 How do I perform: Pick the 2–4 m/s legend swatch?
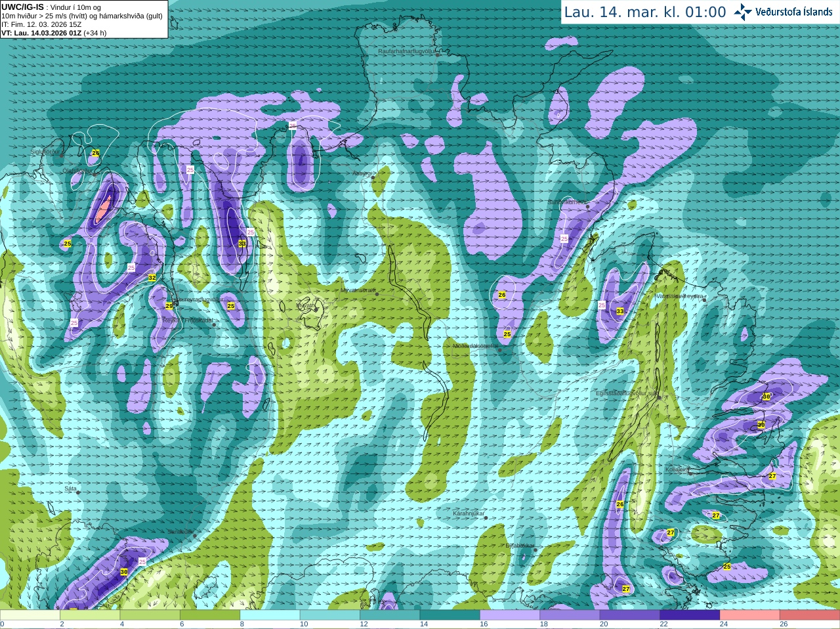(x=91, y=615)
